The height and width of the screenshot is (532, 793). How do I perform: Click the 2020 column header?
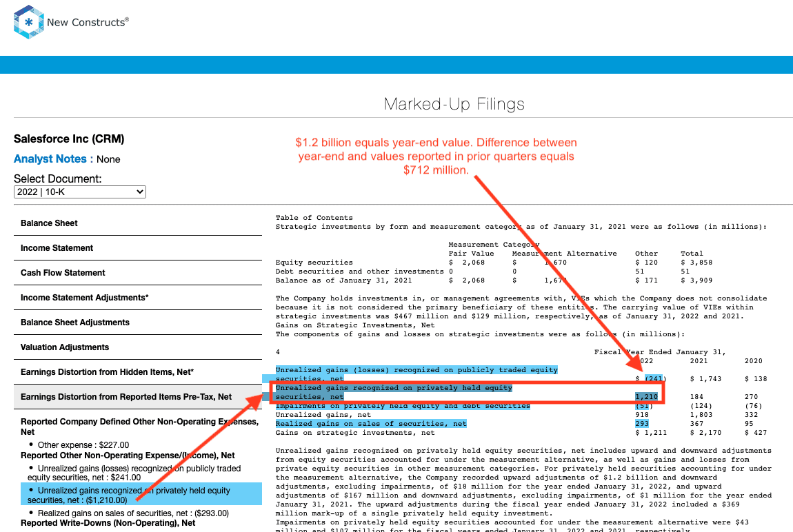tap(754, 360)
